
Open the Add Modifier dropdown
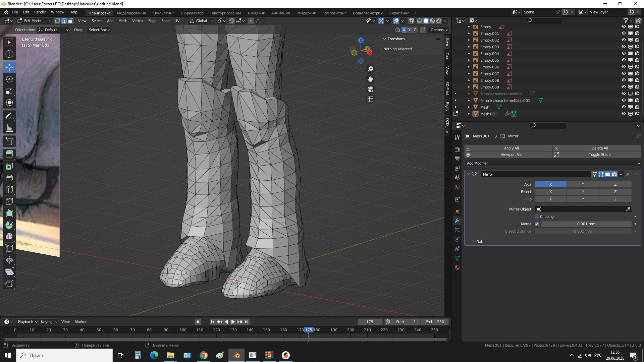[553, 163]
